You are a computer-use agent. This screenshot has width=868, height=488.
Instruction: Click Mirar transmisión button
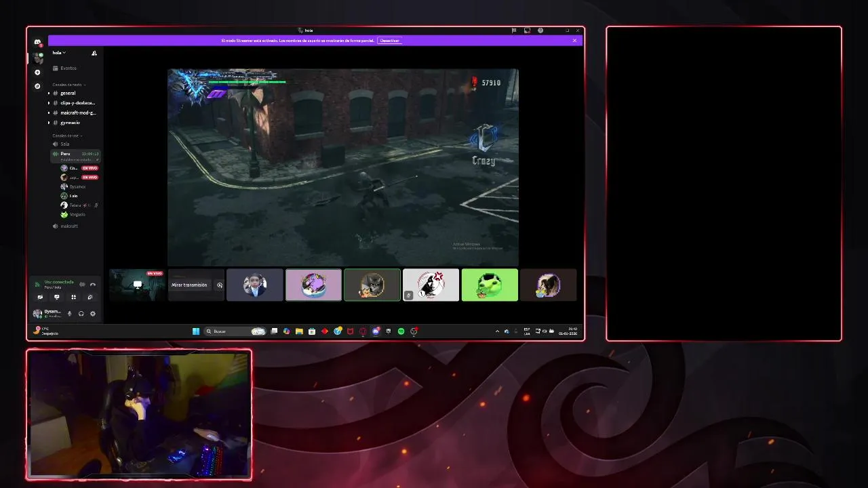pyautogui.click(x=189, y=285)
